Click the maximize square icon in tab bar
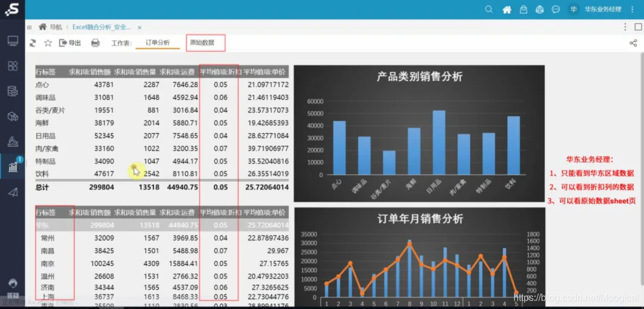 (x=638, y=27)
